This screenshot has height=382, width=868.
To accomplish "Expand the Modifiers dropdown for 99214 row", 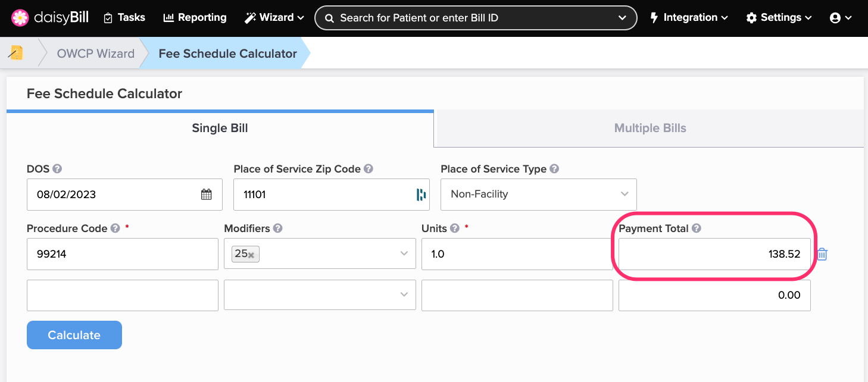I will [404, 254].
